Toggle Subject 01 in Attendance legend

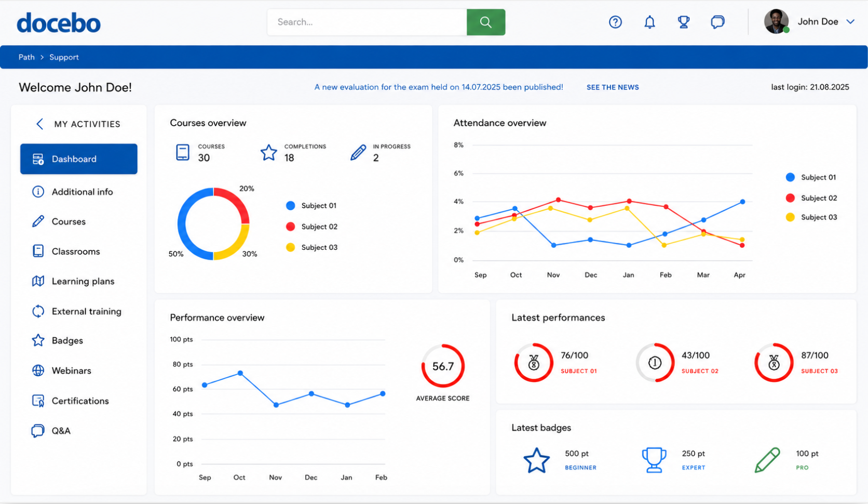coord(811,177)
